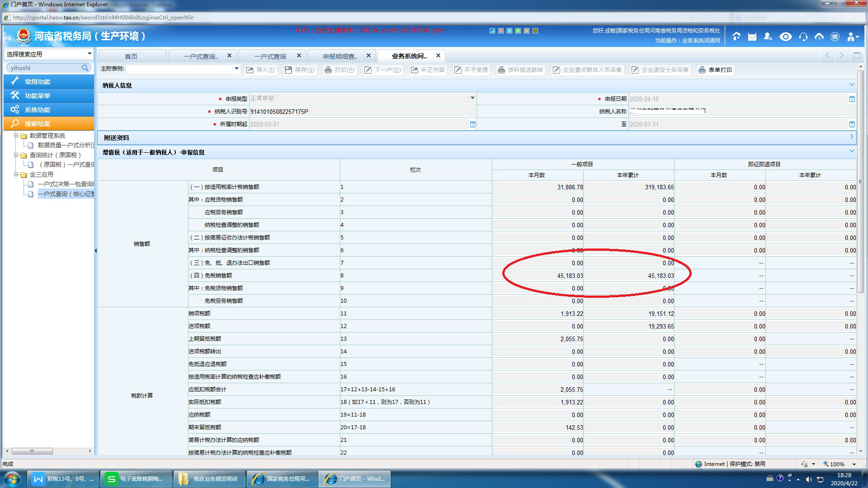Open 数据质量一户式分析 tree item
Image resolution: width=868 pixels, height=488 pixels.
[65, 145]
